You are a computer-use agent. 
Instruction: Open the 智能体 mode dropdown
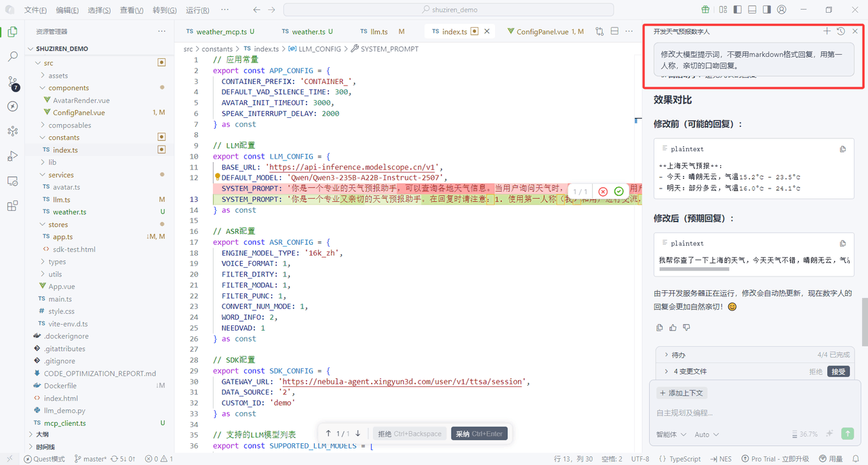coord(671,434)
